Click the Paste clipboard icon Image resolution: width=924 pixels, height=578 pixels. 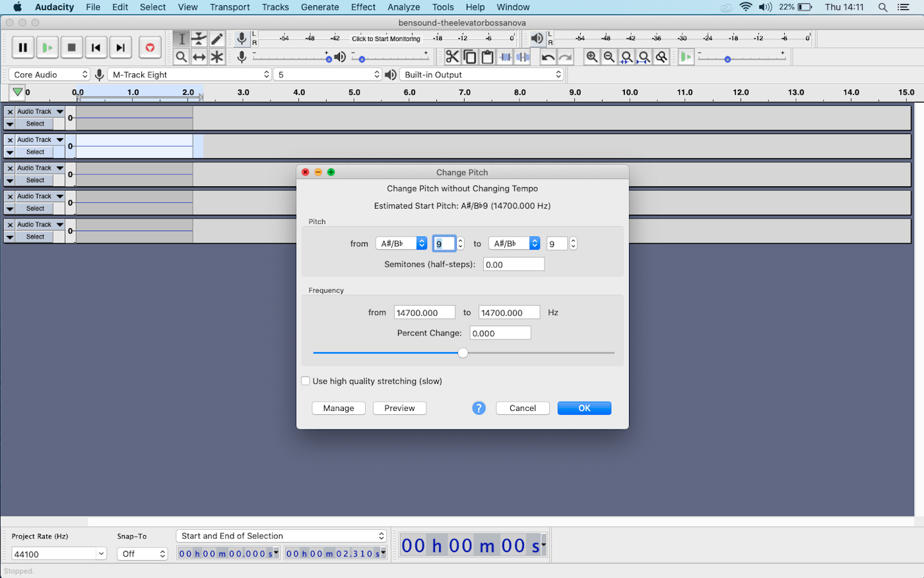tap(487, 57)
